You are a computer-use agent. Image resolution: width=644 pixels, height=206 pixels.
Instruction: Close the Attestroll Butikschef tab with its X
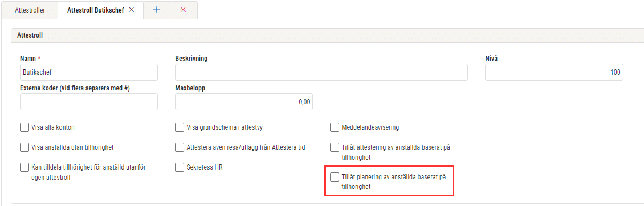[x=132, y=10]
